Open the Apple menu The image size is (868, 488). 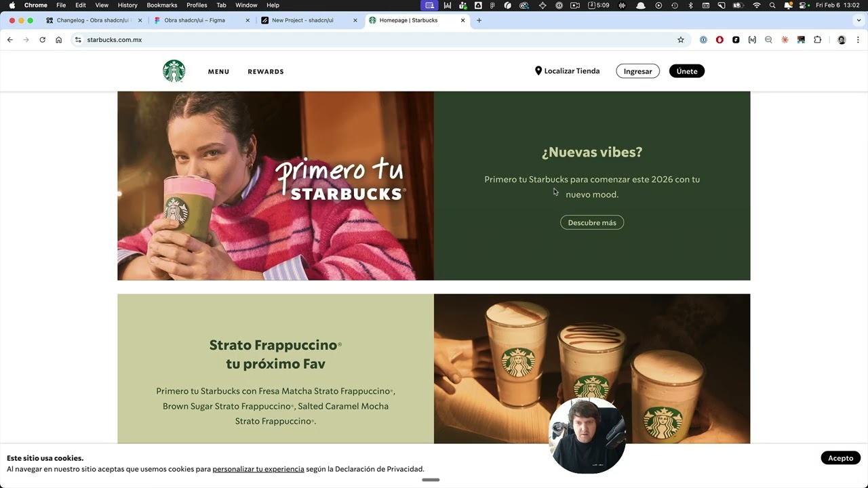pos(12,5)
